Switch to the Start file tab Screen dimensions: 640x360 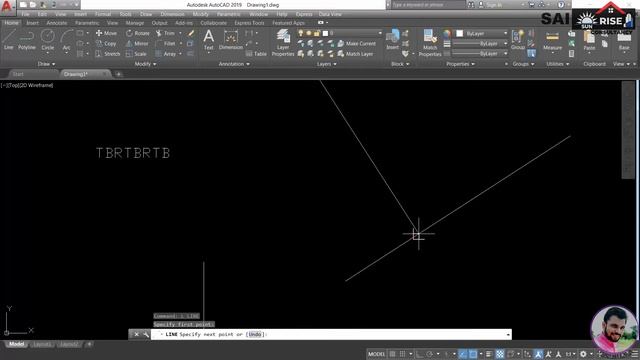tap(18, 74)
